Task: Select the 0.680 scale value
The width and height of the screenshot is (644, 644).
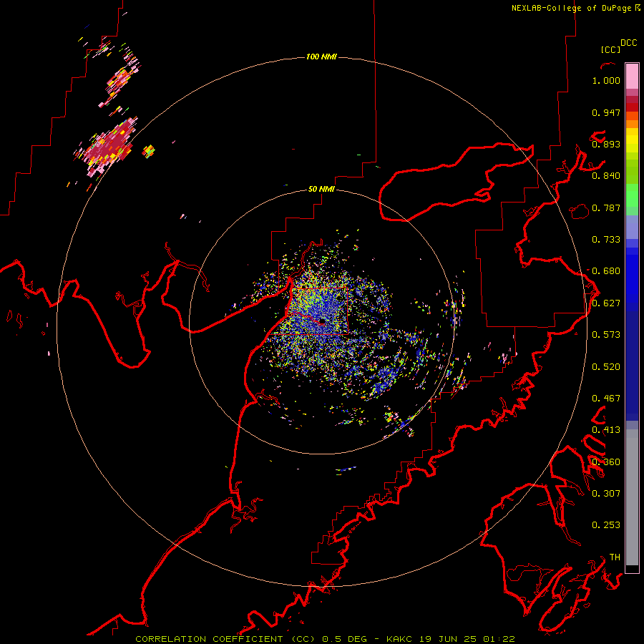Action: click(606, 271)
